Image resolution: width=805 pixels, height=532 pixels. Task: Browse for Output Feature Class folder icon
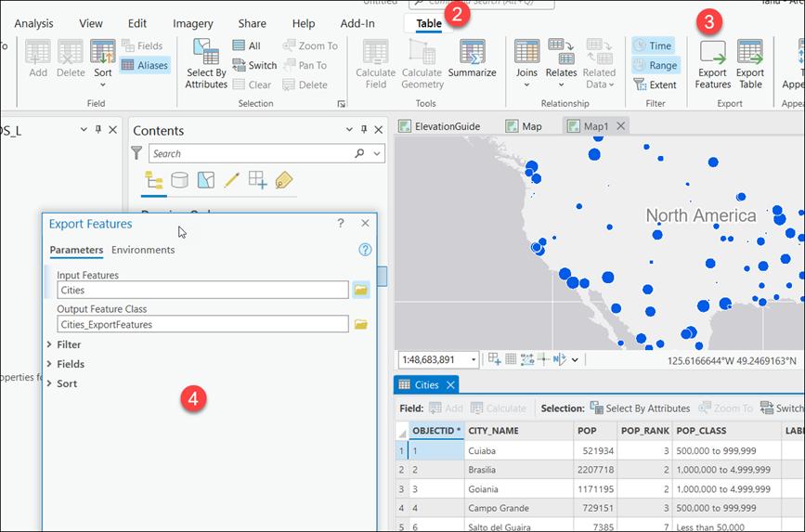point(361,325)
